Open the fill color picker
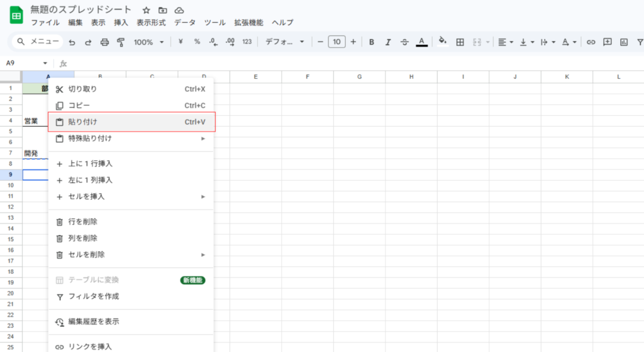This screenshot has width=644, height=352. pos(442,42)
